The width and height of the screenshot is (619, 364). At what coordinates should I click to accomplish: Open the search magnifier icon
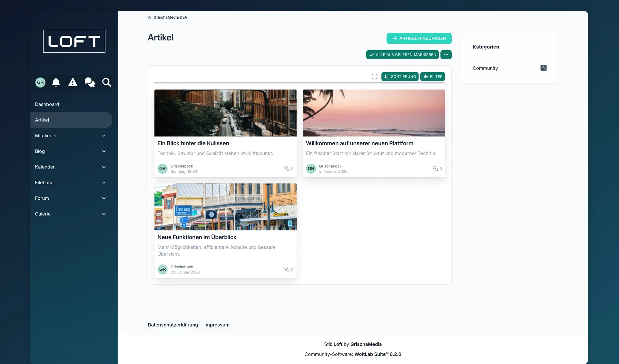click(x=106, y=82)
